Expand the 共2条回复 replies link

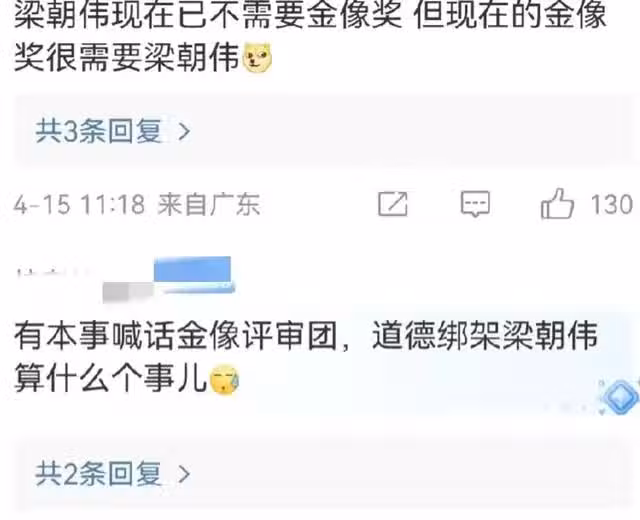click(99, 474)
